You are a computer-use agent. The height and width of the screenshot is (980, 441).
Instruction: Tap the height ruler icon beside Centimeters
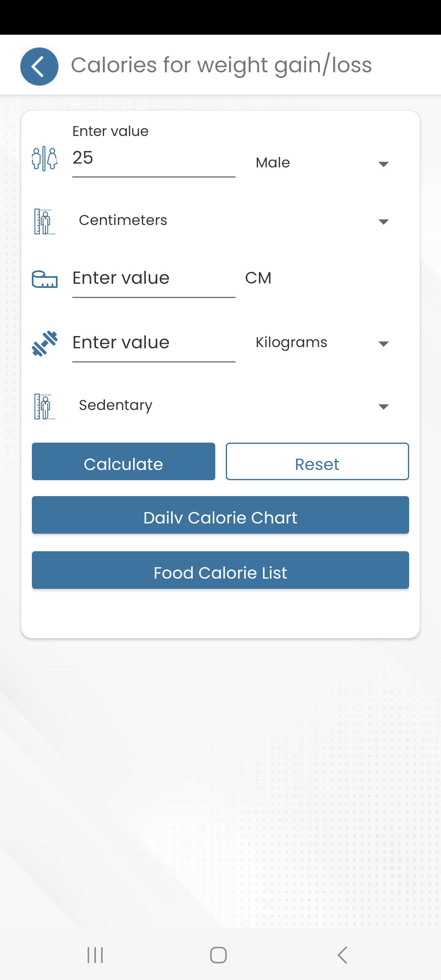[45, 221]
